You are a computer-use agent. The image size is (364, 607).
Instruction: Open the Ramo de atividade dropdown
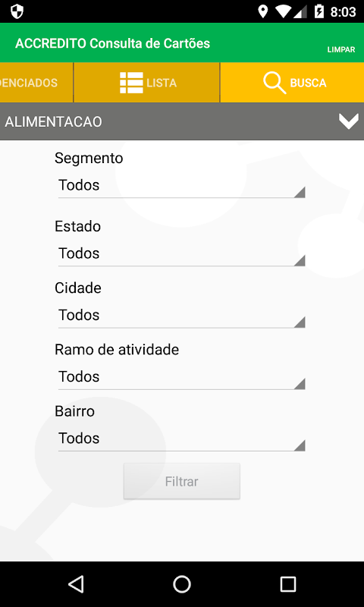click(x=181, y=377)
